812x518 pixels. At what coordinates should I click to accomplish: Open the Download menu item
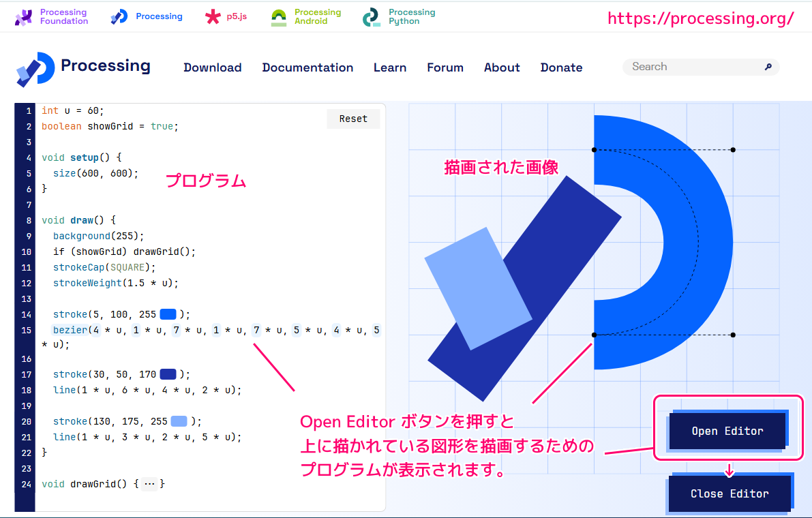click(x=212, y=67)
